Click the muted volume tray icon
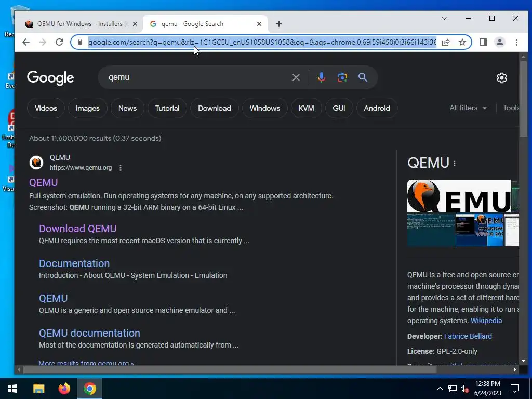The width and height of the screenshot is (532, 399). (465, 389)
